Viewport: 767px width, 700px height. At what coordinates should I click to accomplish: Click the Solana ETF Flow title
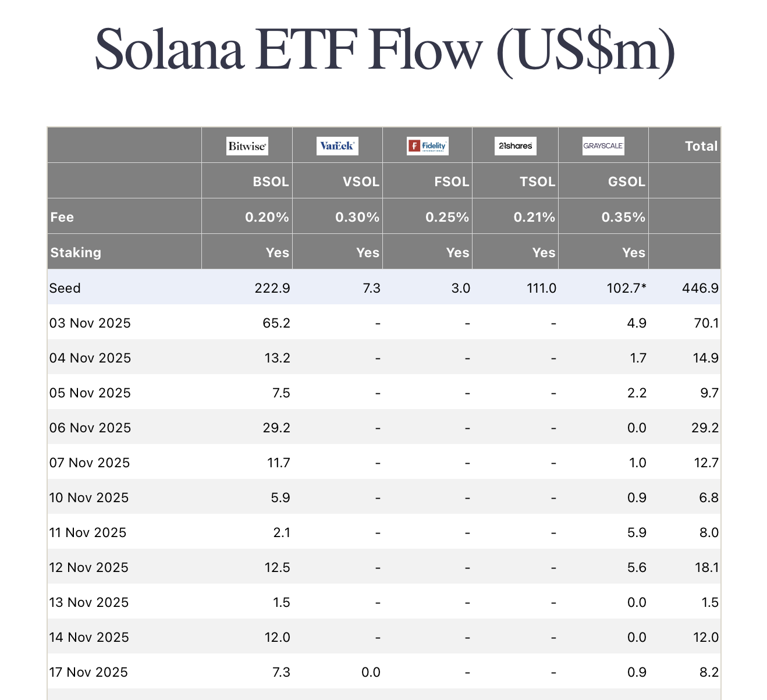[385, 51]
